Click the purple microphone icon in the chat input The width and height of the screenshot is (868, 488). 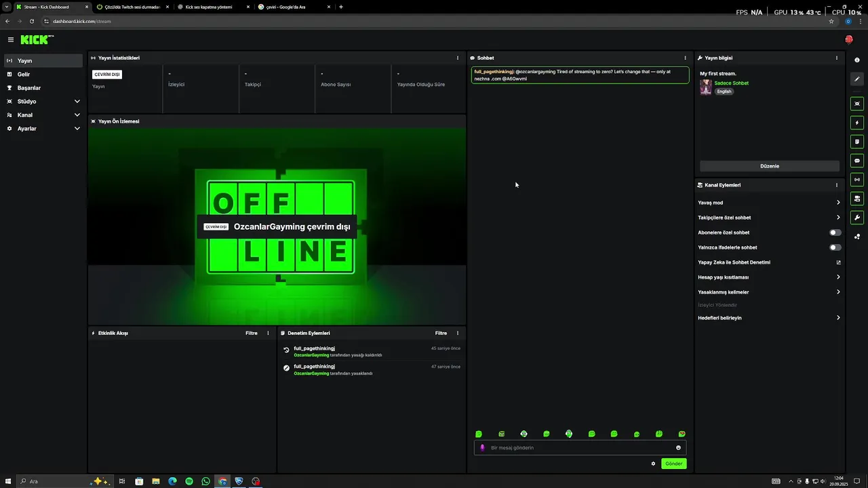pos(483,447)
